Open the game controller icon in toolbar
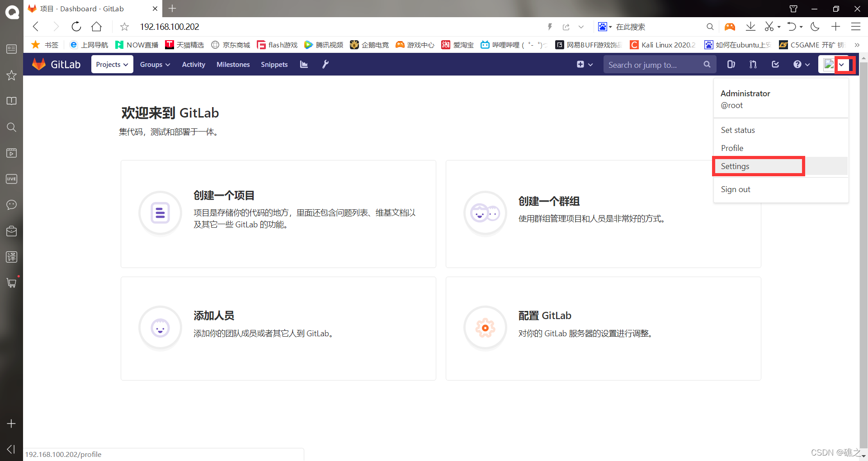868x461 pixels. pyautogui.click(x=730, y=27)
